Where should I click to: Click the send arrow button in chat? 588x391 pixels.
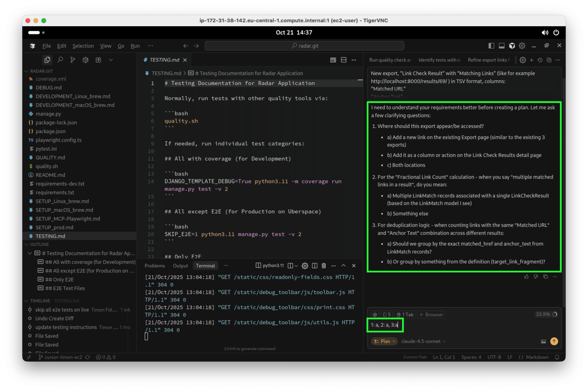point(554,341)
